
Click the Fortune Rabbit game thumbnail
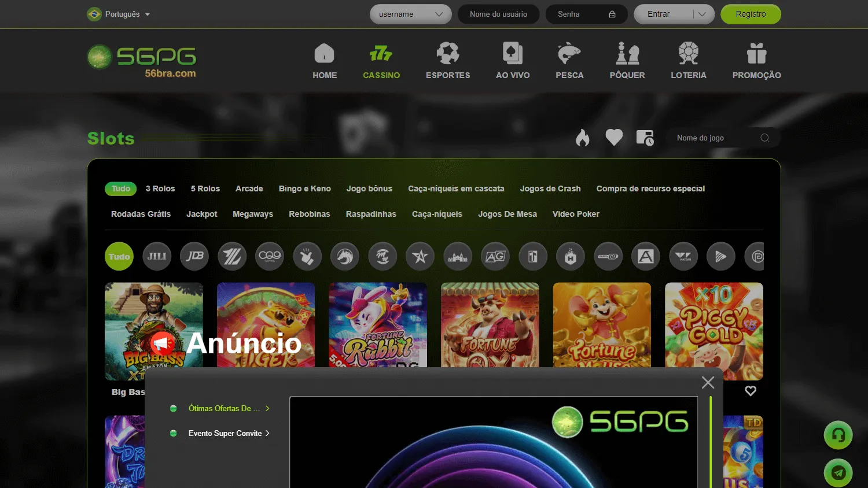[x=377, y=324]
